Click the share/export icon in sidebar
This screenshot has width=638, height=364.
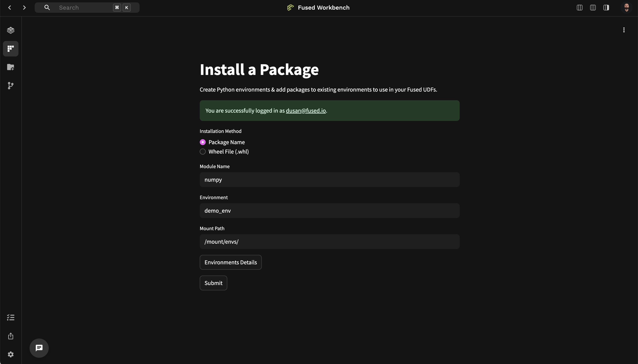pos(11,336)
